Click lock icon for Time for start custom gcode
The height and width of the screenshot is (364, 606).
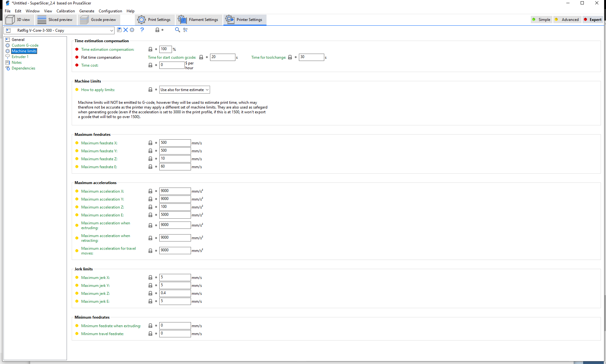[201, 57]
